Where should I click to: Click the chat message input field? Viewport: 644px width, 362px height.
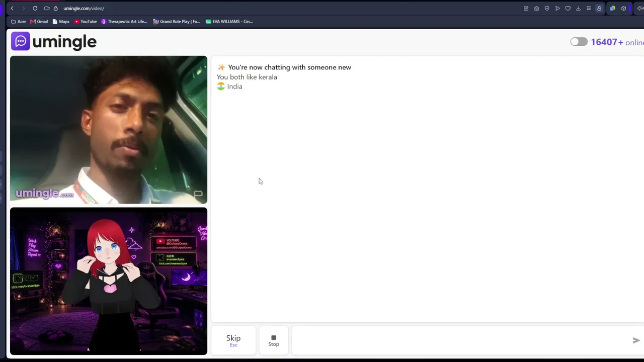click(x=460, y=340)
